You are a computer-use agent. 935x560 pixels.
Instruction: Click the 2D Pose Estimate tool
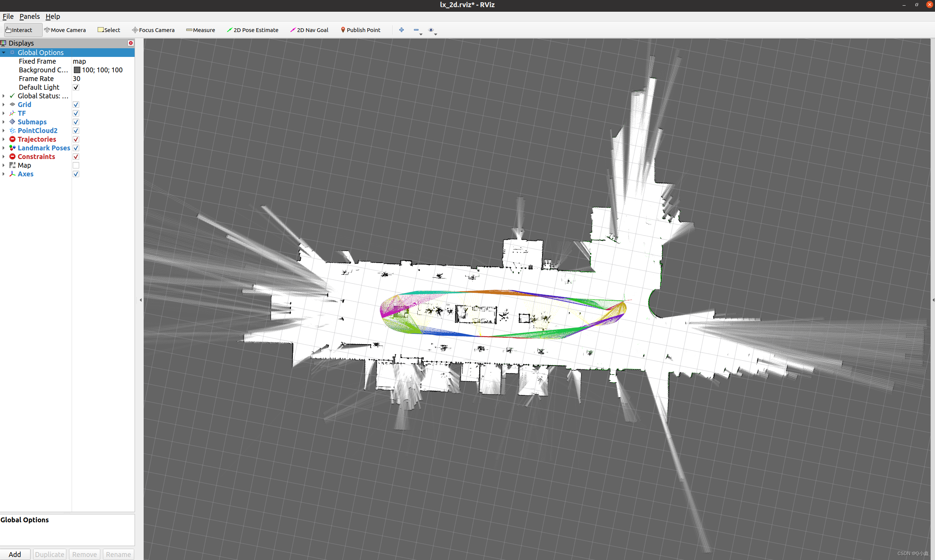click(x=252, y=30)
